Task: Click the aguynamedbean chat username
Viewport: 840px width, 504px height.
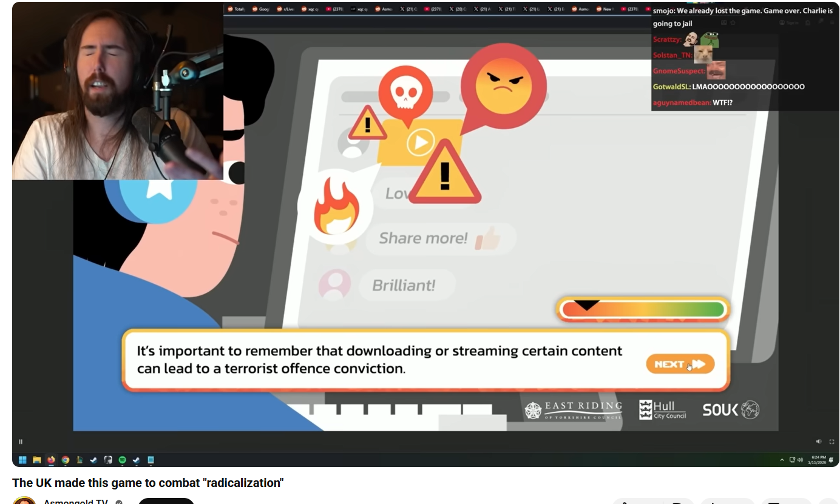Action: 682,102
